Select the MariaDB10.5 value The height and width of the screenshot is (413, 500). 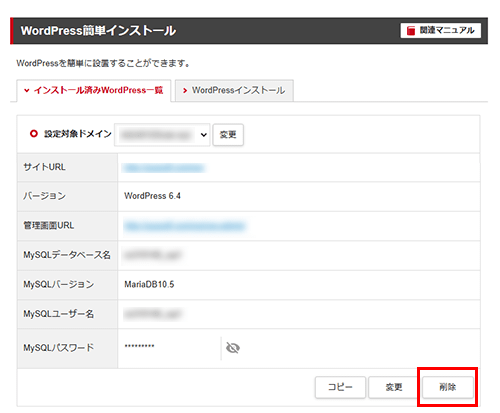point(149,284)
